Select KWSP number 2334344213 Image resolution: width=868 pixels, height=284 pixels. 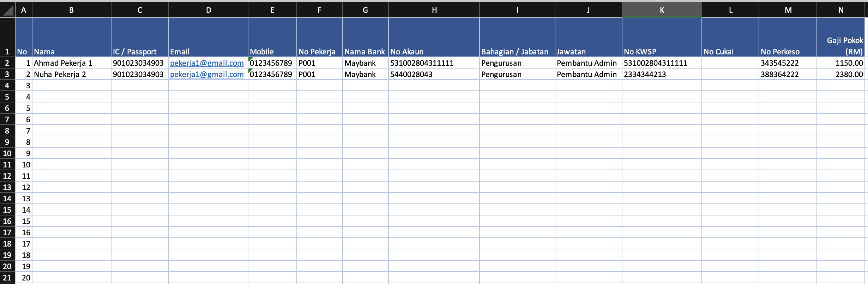[x=662, y=74]
